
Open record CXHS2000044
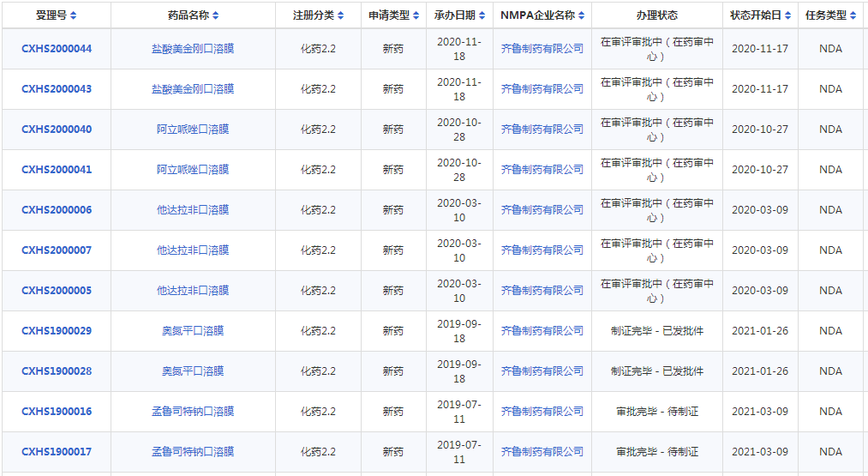click(x=57, y=49)
